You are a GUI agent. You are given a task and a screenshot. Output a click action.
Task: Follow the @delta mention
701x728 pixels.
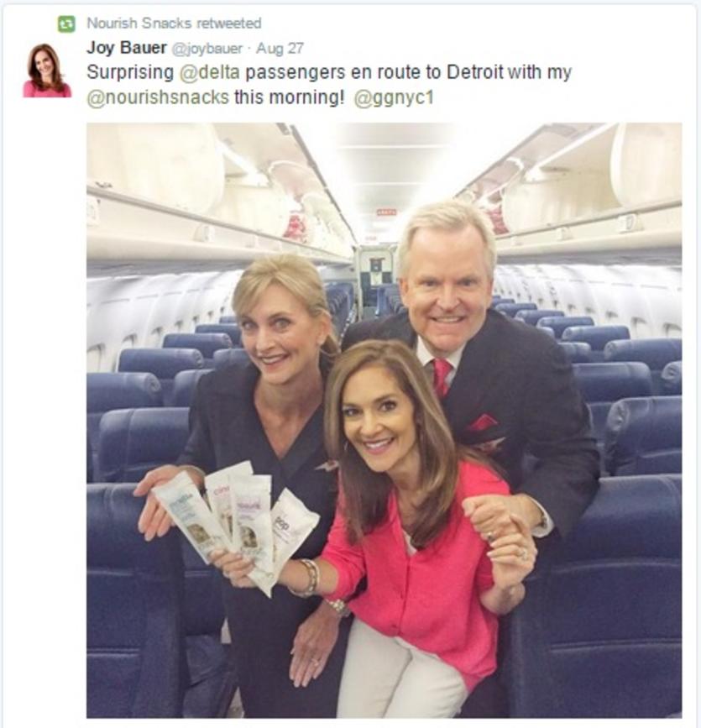click(209, 72)
